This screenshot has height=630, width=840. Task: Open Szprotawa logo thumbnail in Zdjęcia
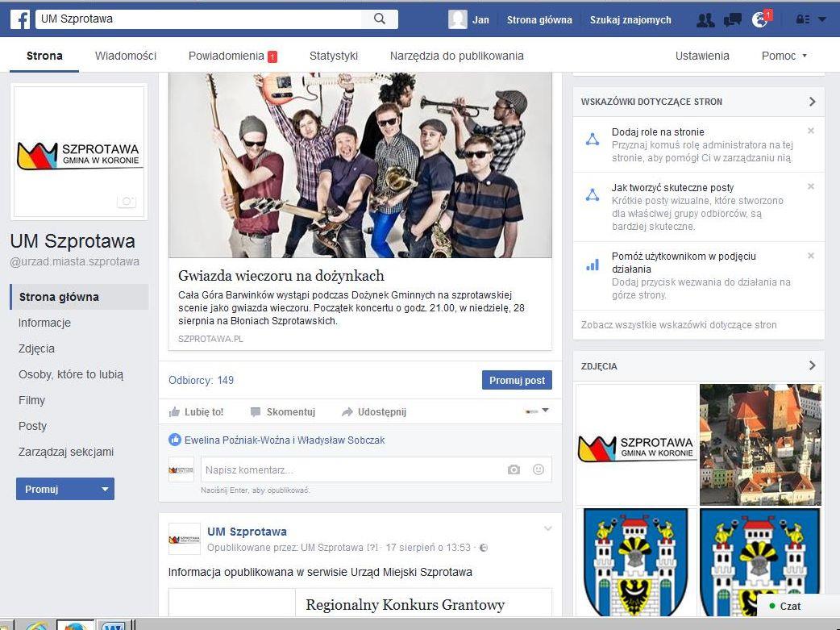pos(636,444)
